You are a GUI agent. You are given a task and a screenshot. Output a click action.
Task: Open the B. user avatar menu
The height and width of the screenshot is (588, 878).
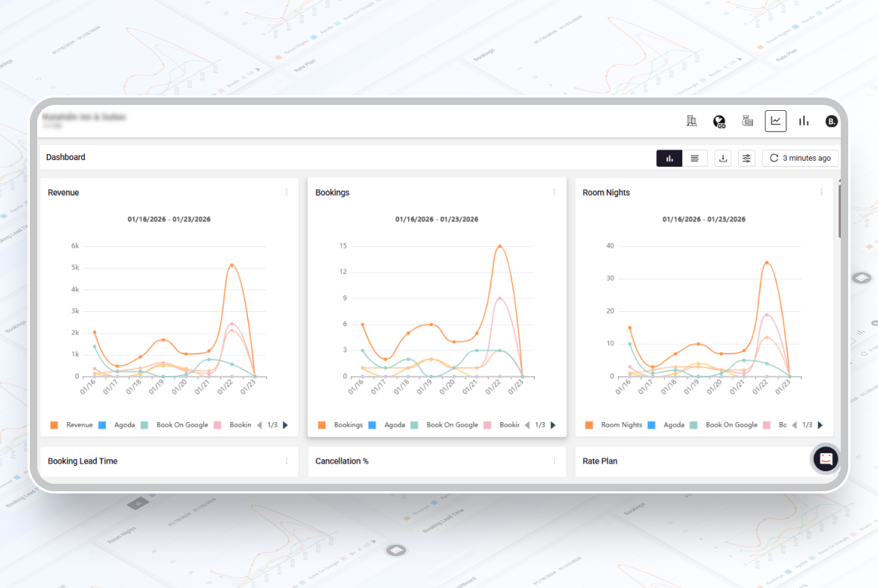[x=832, y=121]
